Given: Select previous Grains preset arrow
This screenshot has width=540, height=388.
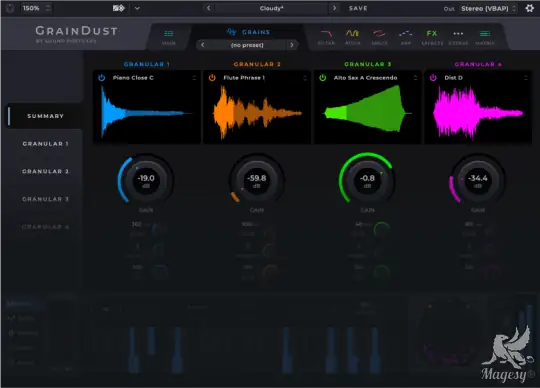Looking at the screenshot, I should [x=203, y=45].
